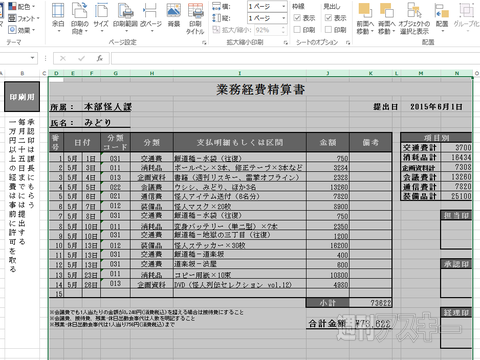Click the cancel X icon in formula bar

coord(63,59)
